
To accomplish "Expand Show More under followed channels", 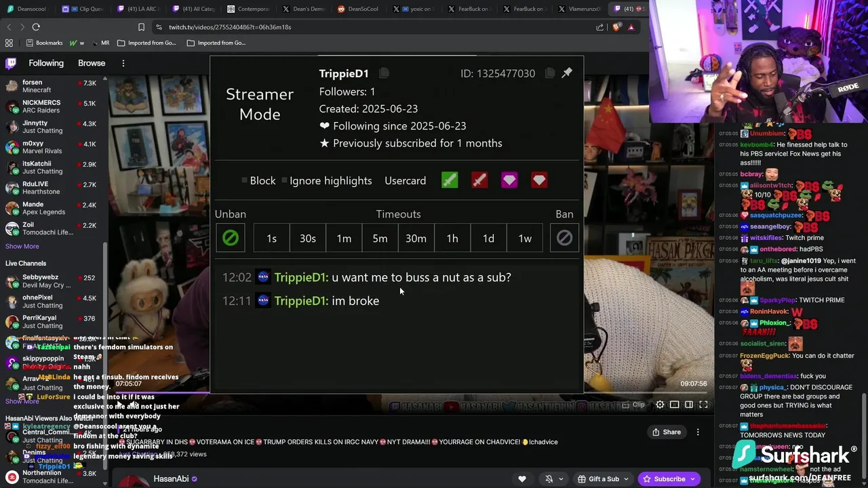I will pos(22,246).
